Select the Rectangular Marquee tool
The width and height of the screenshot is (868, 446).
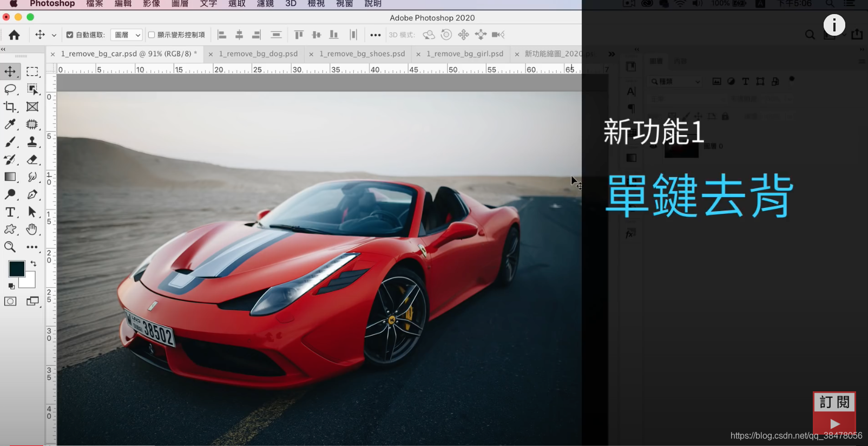pos(32,71)
